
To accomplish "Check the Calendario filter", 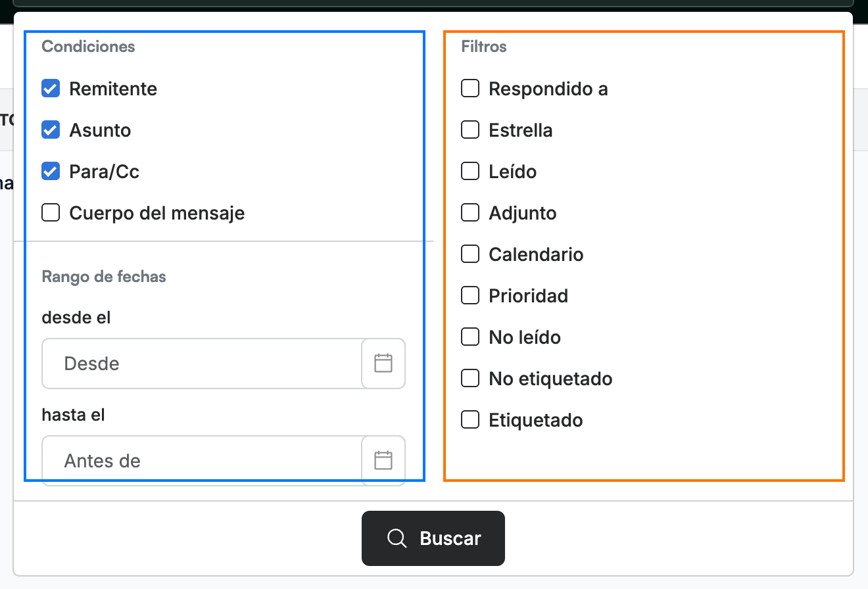I will tap(470, 254).
